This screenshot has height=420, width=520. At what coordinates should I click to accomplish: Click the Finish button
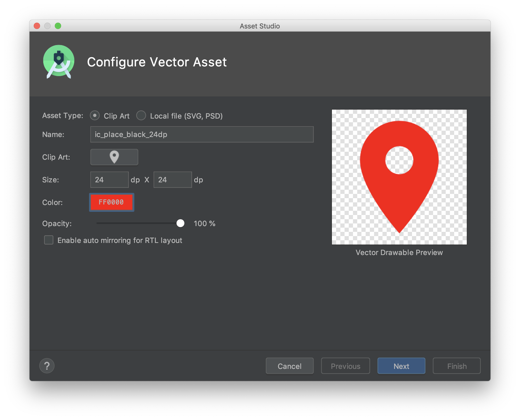pyautogui.click(x=457, y=366)
